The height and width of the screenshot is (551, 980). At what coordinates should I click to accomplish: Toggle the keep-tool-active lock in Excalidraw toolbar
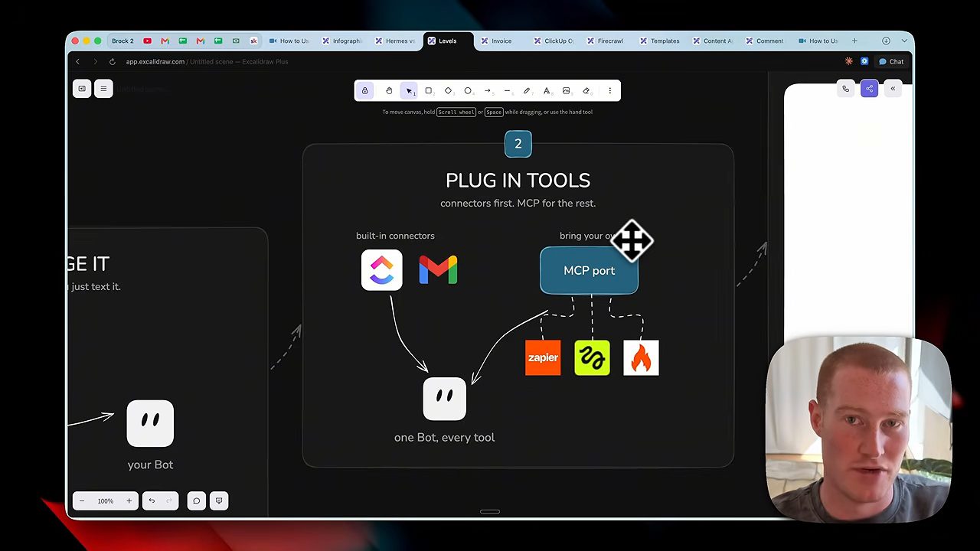(x=364, y=90)
